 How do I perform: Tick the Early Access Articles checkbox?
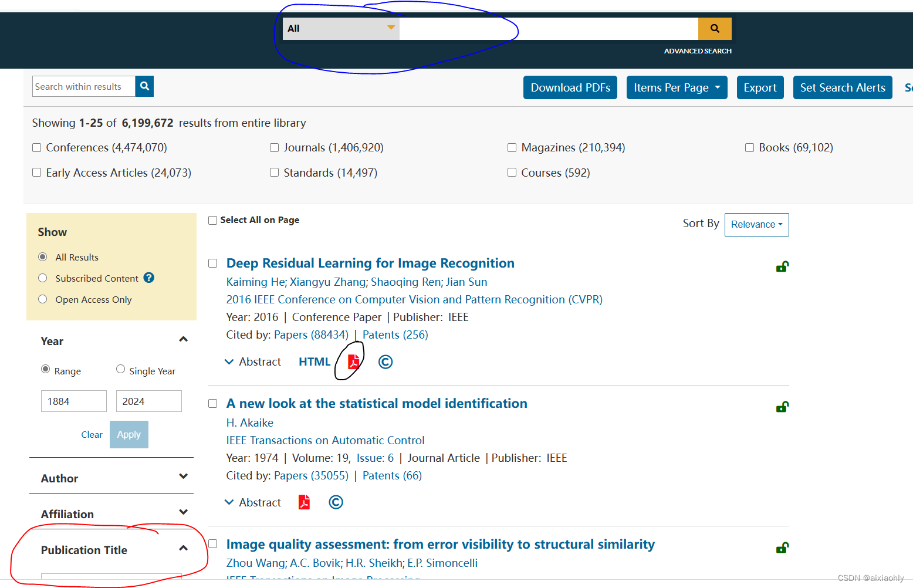(36, 172)
